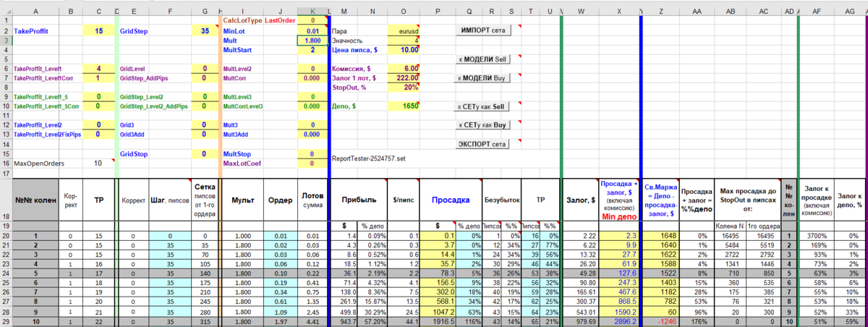868x327 pixels.
Task: Select the Цена пипса value 10.00
Action: coord(404,50)
